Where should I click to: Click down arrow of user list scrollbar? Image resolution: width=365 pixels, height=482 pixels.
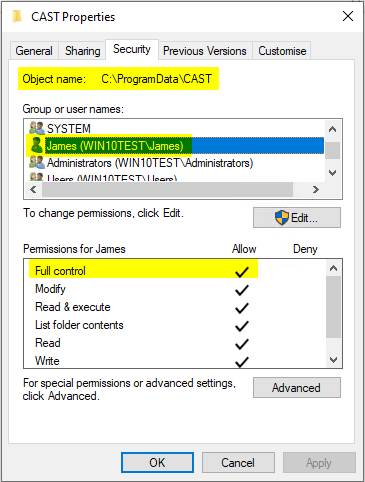[332, 172]
